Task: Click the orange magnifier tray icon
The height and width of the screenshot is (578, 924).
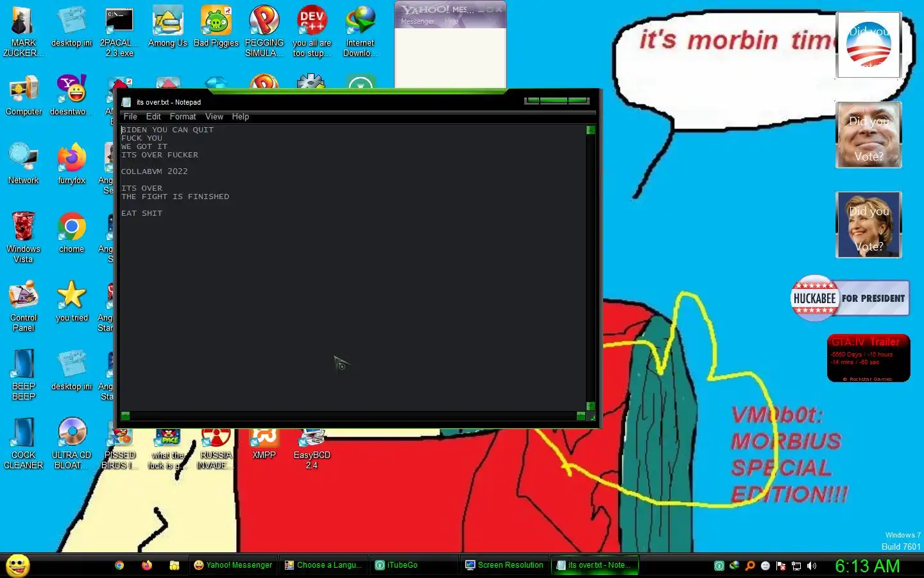Action: pos(749,566)
